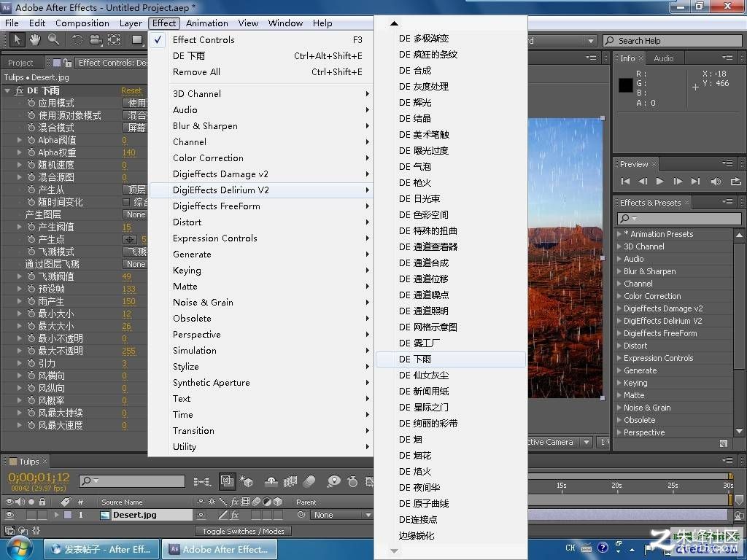Screen dimensions: 747x560
Task: Toggle stopwatch for 飞溅阀值 property
Action: tap(31, 276)
